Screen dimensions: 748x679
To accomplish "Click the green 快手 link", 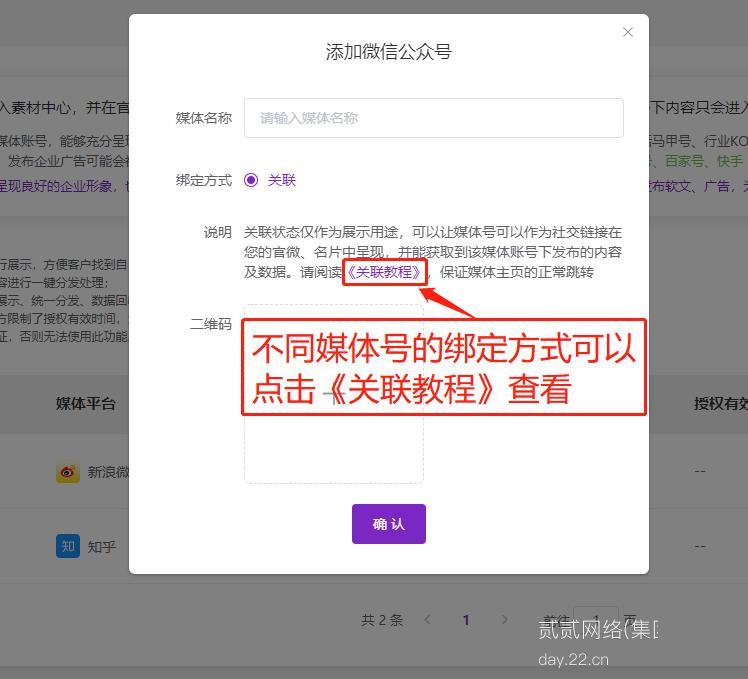I will [x=729, y=161].
